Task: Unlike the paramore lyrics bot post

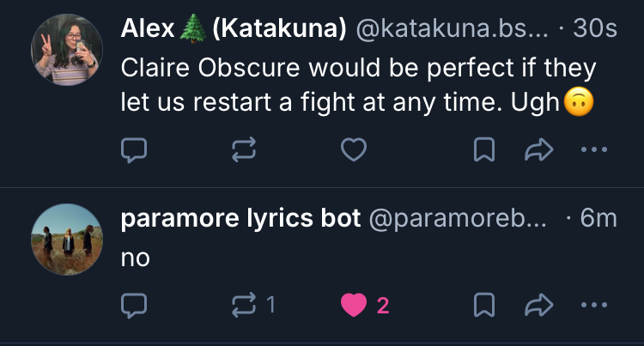Action: 353,304
